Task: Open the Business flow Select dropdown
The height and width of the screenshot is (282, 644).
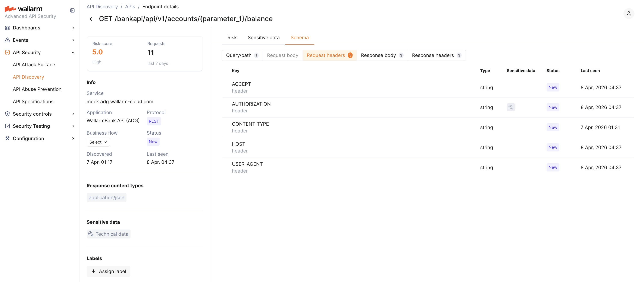Action: [98, 142]
